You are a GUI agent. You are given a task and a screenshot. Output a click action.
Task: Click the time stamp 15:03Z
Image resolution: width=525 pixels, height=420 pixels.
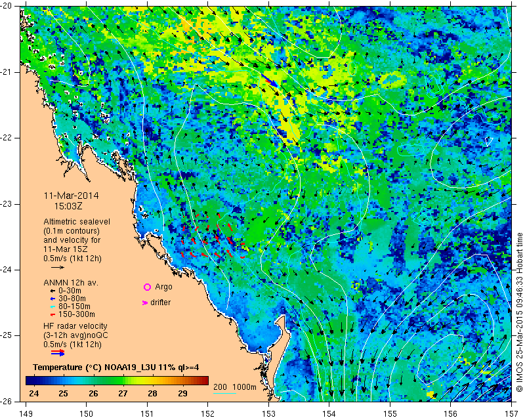pos(69,206)
